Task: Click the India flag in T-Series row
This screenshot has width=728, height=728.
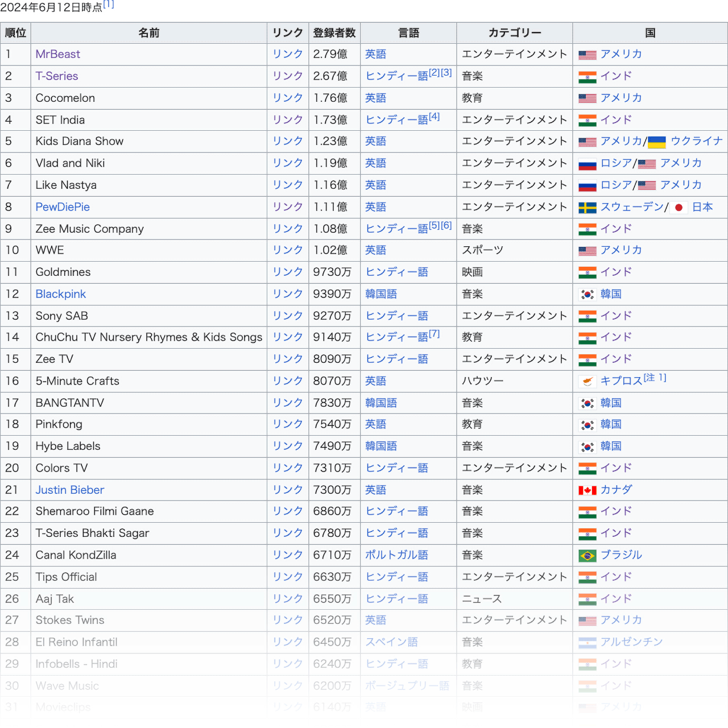Action: pyautogui.click(x=588, y=77)
